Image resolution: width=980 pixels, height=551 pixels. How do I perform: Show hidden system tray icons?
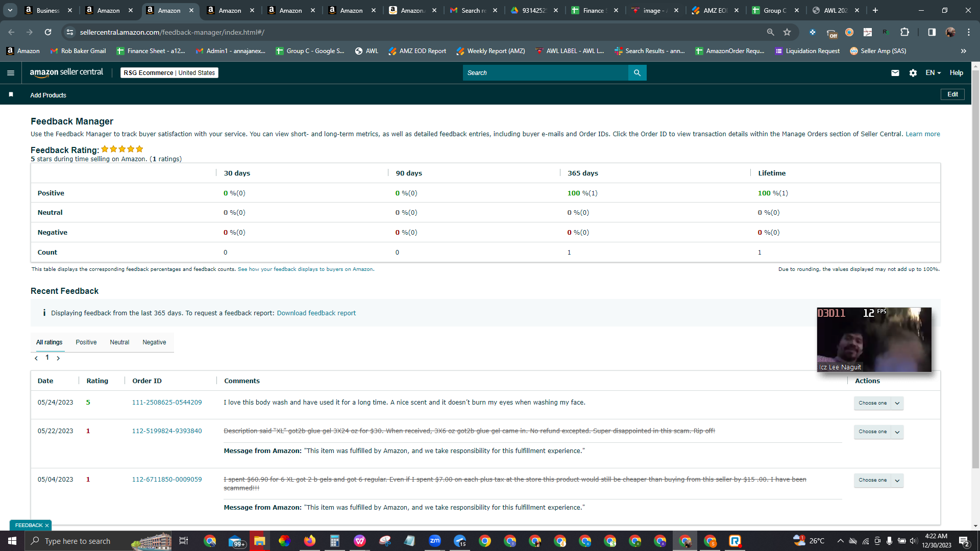click(840, 541)
